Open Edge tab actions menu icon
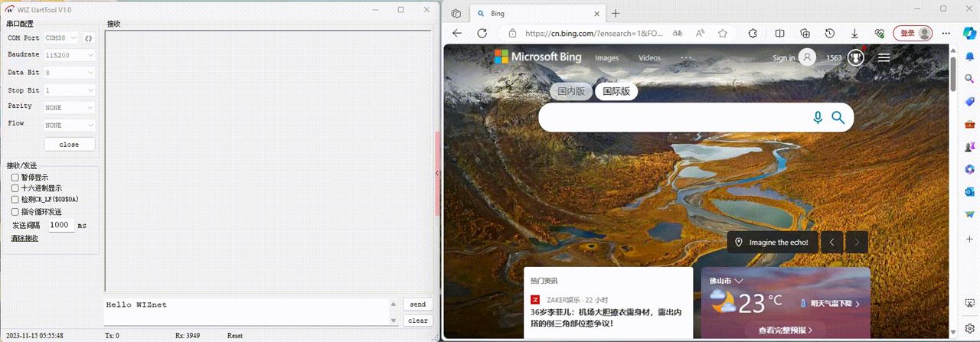Screen dimensions: 980x342 (x=456, y=13)
